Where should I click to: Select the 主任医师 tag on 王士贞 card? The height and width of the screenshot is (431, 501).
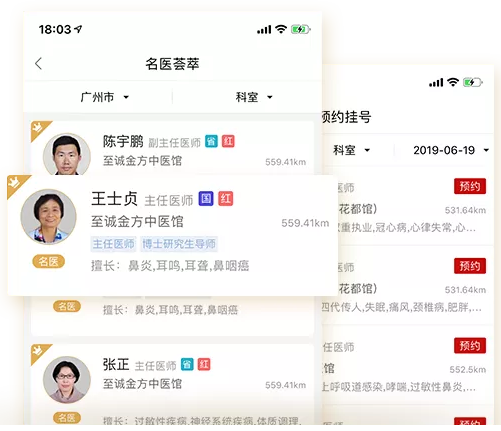tap(113, 244)
